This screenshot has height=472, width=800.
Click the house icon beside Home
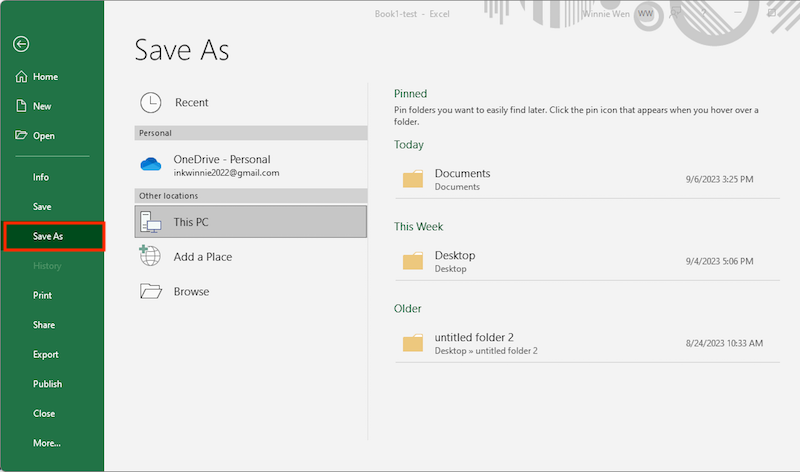[x=21, y=77]
